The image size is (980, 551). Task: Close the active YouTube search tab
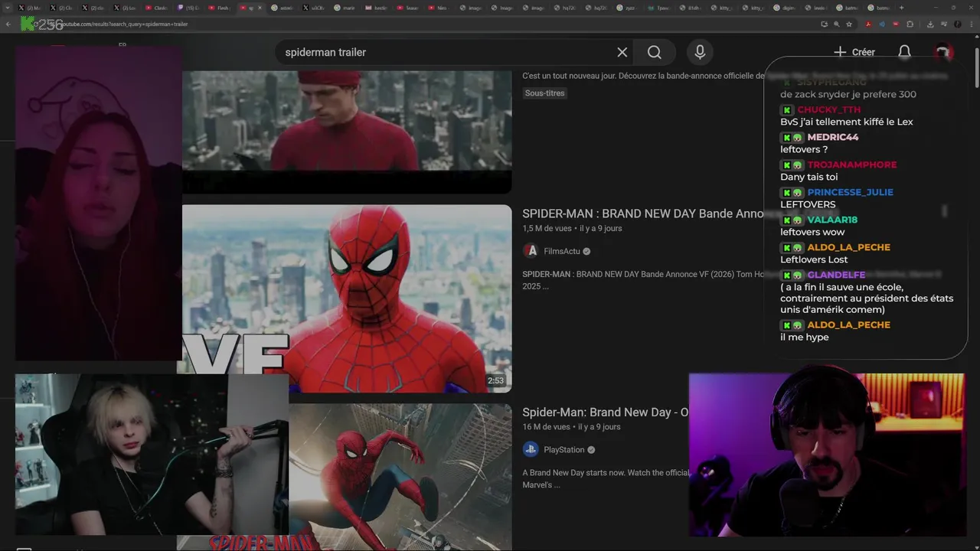pyautogui.click(x=260, y=8)
